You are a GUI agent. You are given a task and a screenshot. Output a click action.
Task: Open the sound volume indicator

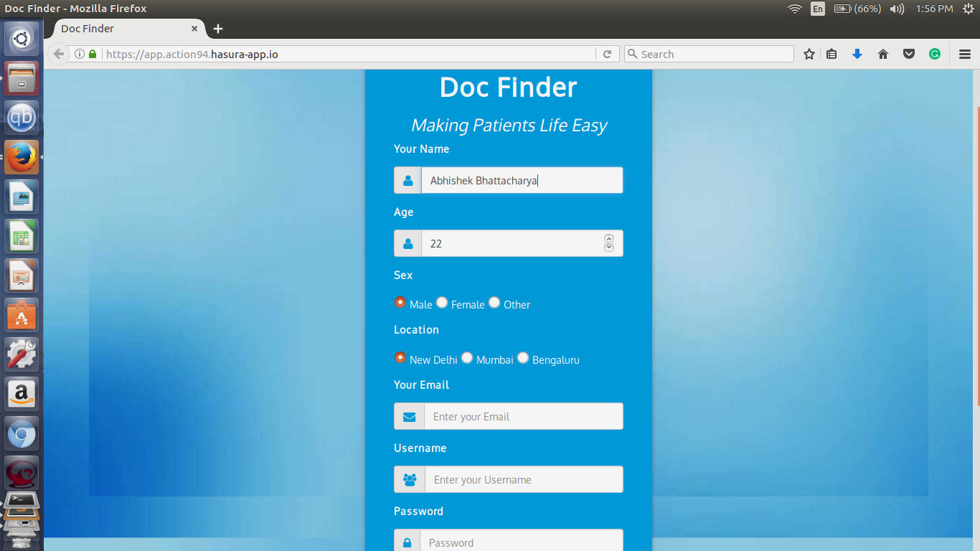coord(897,9)
